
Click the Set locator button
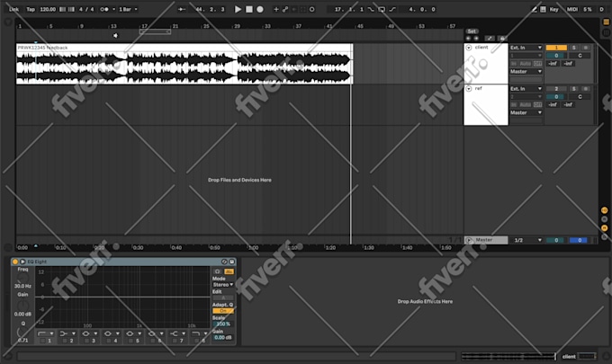(x=472, y=31)
